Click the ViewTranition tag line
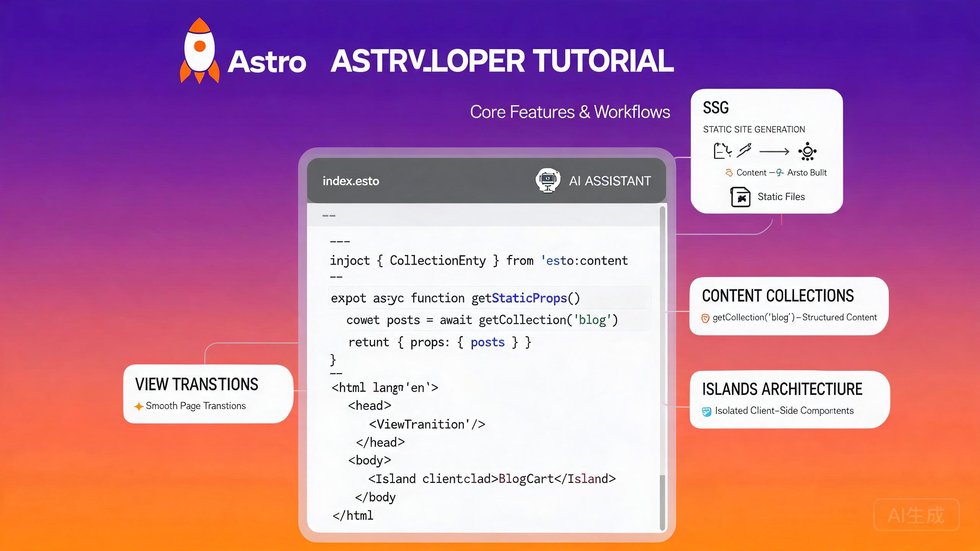The height and width of the screenshot is (551, 980). [x=427, y=424]
